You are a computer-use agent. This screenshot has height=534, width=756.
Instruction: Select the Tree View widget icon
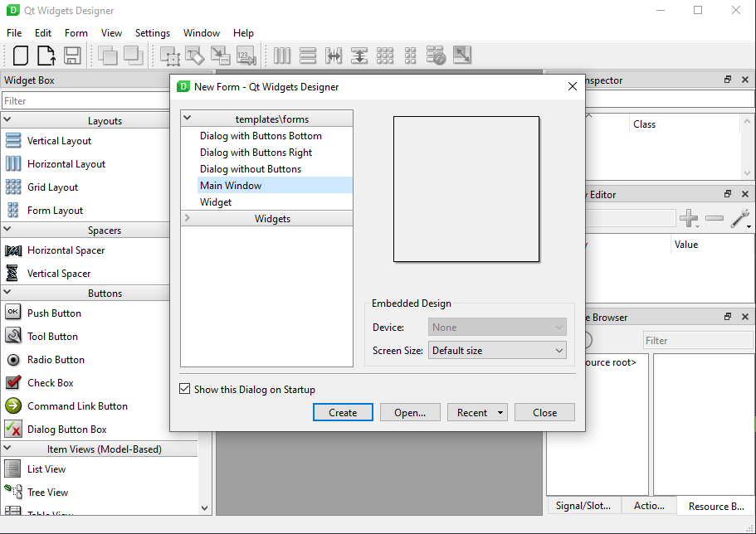tap(13, 492)
